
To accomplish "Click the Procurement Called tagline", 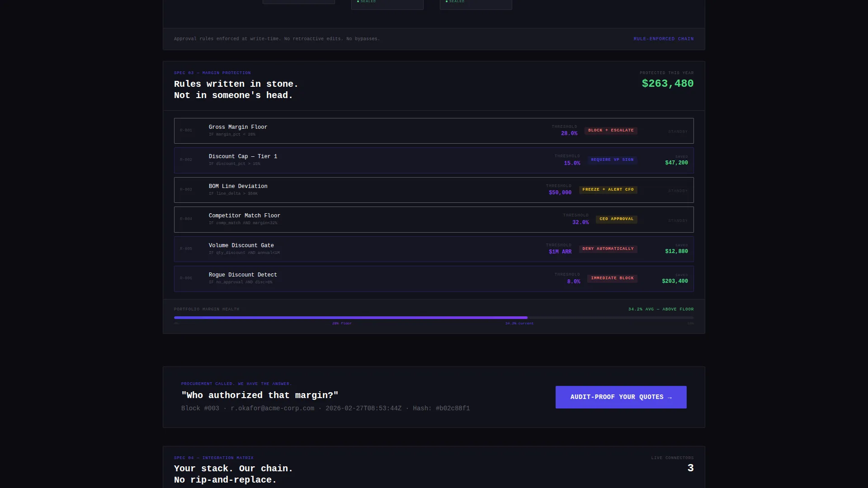I will click(236, 384).
